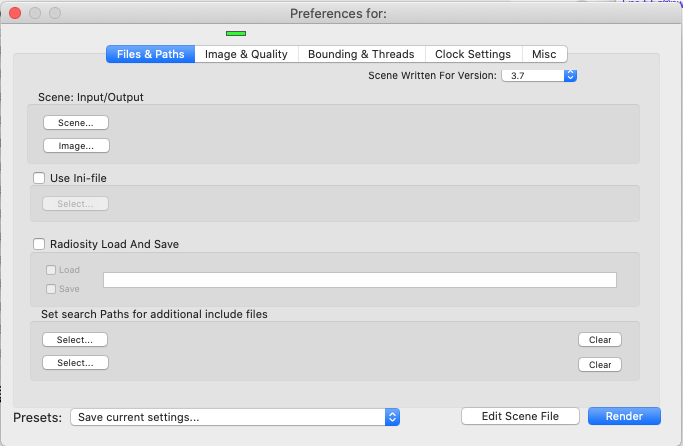Switch to the Image & Quality tab
This screenshot has height=446, width=683.
[246, 54]
